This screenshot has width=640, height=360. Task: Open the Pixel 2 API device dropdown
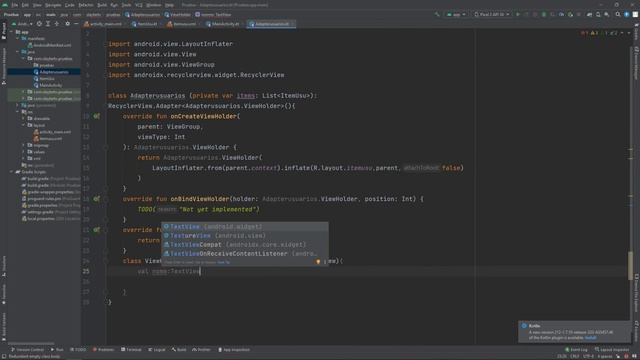coord(492,14)
